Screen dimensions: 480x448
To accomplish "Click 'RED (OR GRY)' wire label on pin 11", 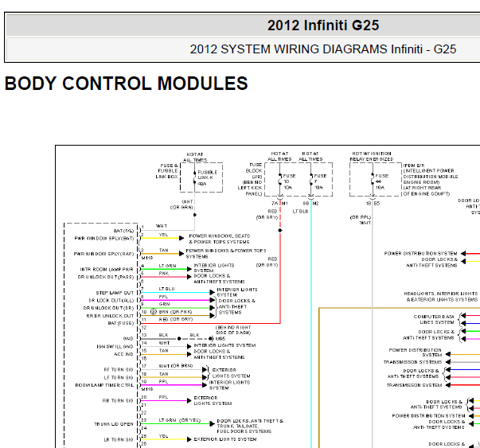I will (x=175, y=319).
